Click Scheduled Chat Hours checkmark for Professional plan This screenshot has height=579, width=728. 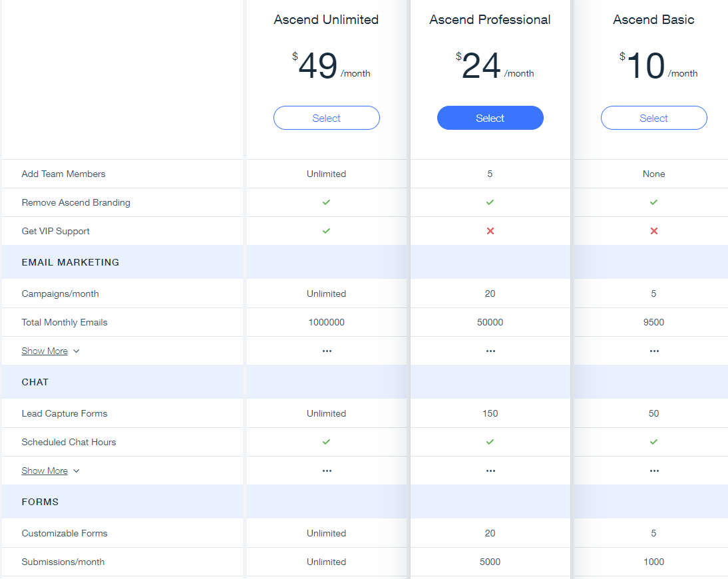490,442
